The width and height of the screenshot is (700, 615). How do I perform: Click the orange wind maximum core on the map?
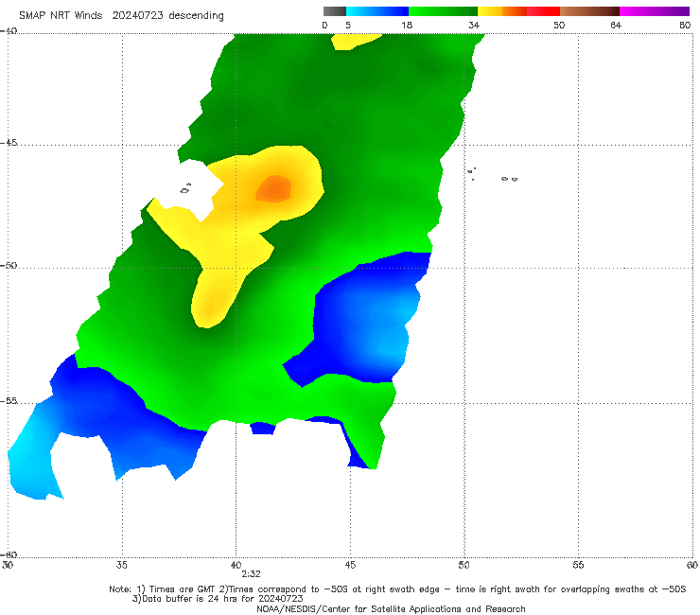[x=274, y=189]
